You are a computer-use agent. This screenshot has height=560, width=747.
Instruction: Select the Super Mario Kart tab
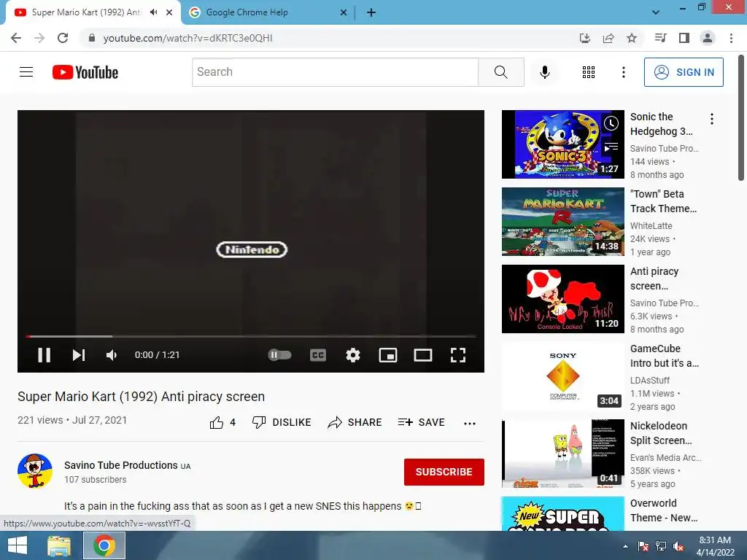(86, 12)
